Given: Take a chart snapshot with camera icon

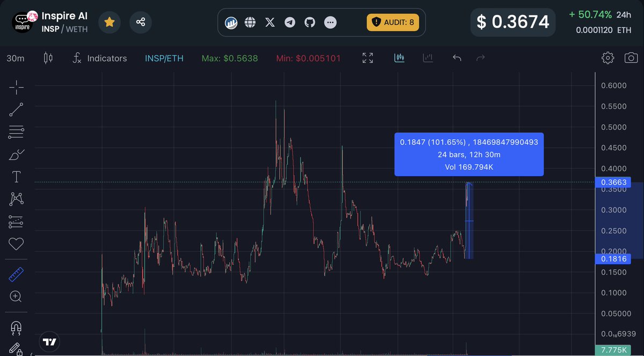Looking at the screenshot, I should point(631,57).
